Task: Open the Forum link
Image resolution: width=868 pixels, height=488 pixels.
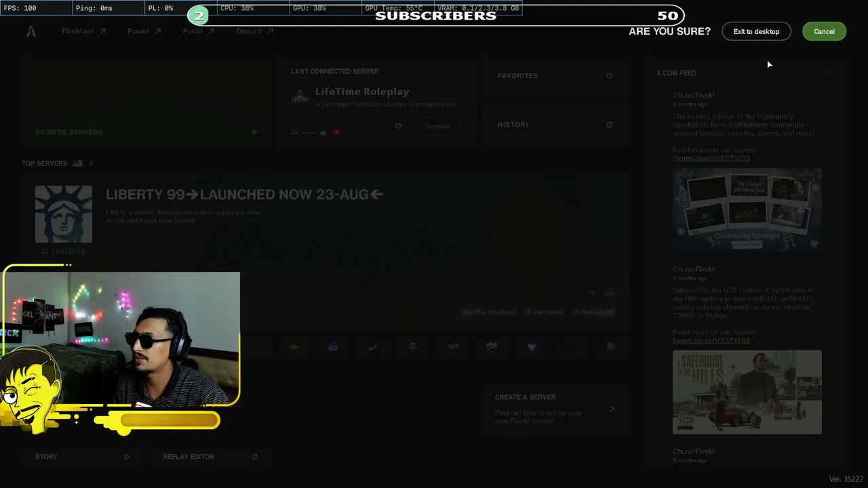Action: tap(144, 31)
